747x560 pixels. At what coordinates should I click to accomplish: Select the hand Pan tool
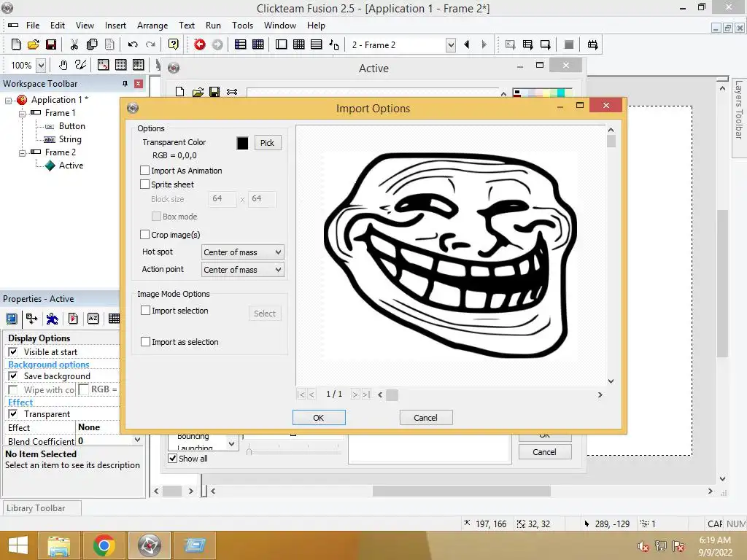[x=63, y=65]
